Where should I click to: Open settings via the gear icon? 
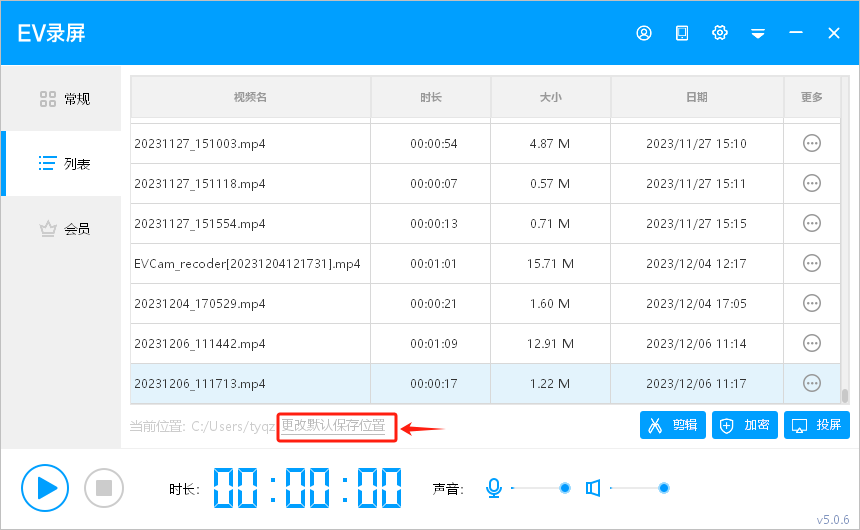[720, 33]
